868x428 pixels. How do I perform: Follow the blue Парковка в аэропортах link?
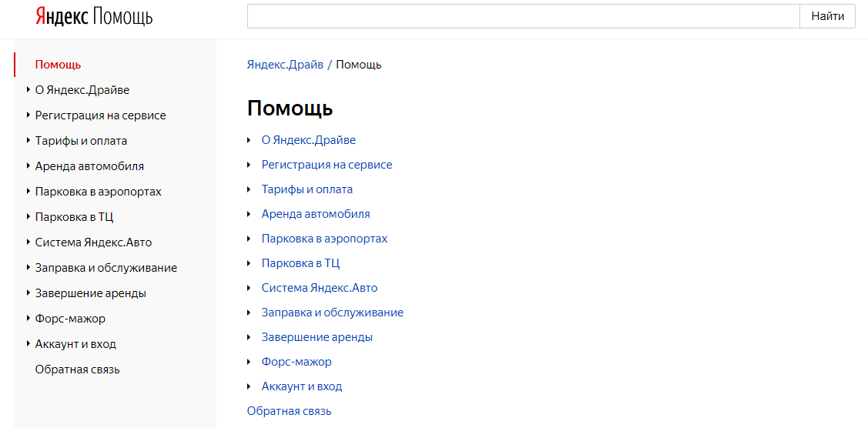tap(325, 239)
